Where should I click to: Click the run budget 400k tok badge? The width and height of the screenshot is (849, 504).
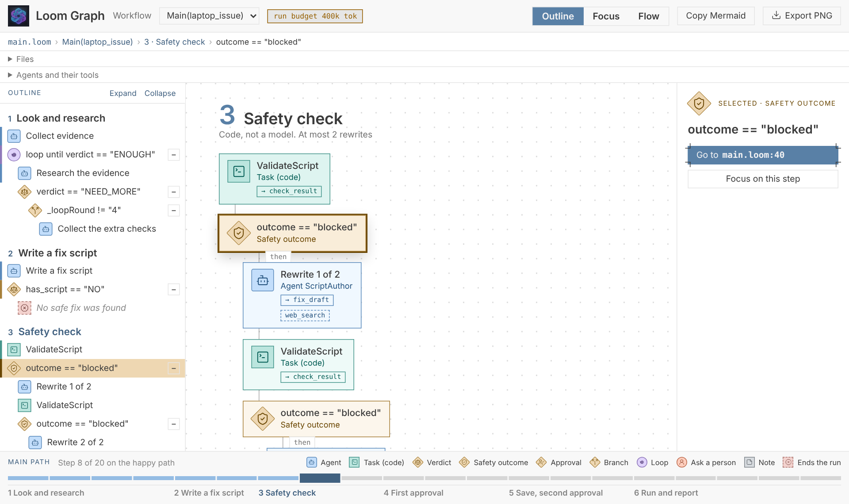pos(315,16)
